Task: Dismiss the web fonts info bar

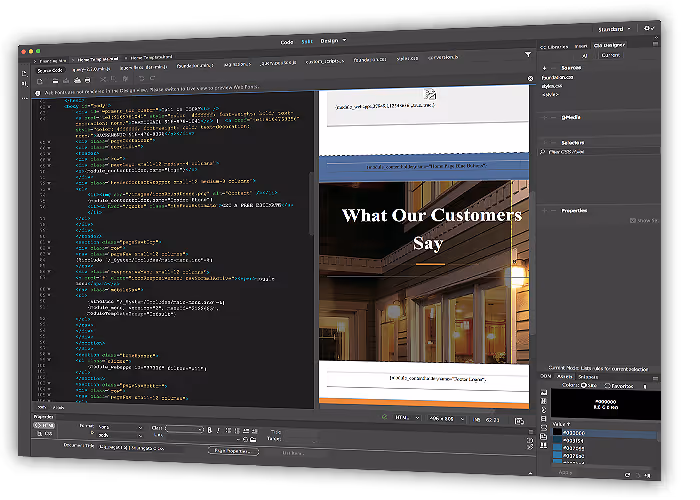Action: coord(530,79)
